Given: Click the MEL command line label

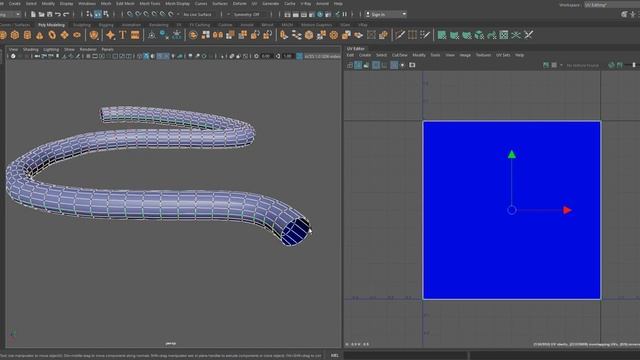Looking at the screenshot, I should pyautogui.click(x=335, y=356).
